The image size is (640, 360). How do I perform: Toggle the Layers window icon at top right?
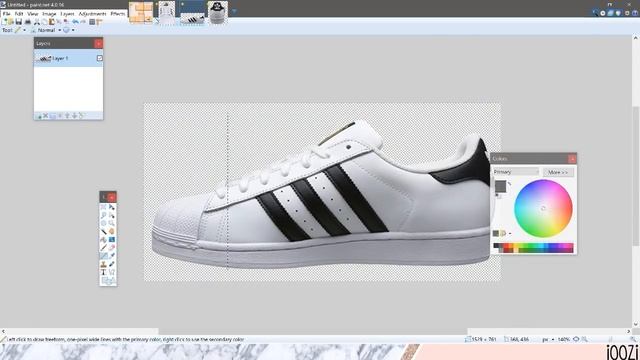pos(610,13)
